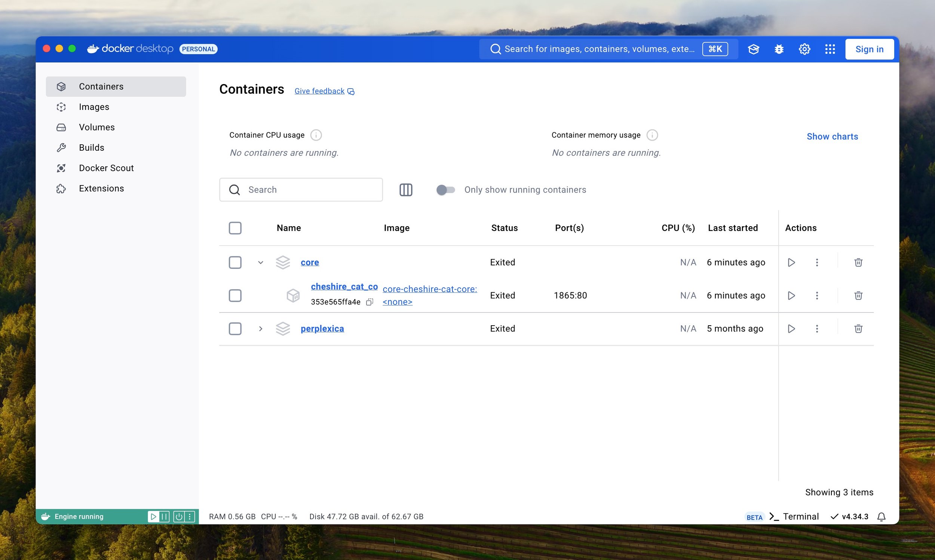Click the Docker whale logo
The height and width of the screenshot is (560, 935).
tap(93, 49)
